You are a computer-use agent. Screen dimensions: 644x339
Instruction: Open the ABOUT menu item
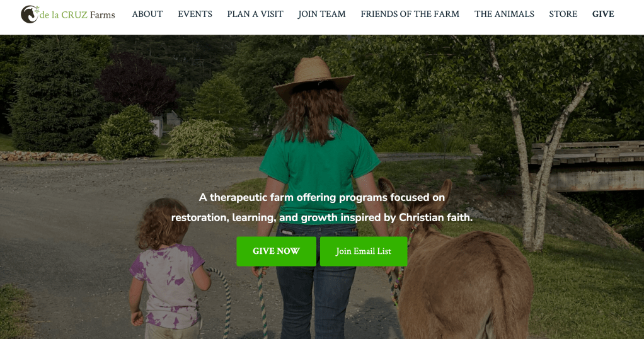click(147, 14)
